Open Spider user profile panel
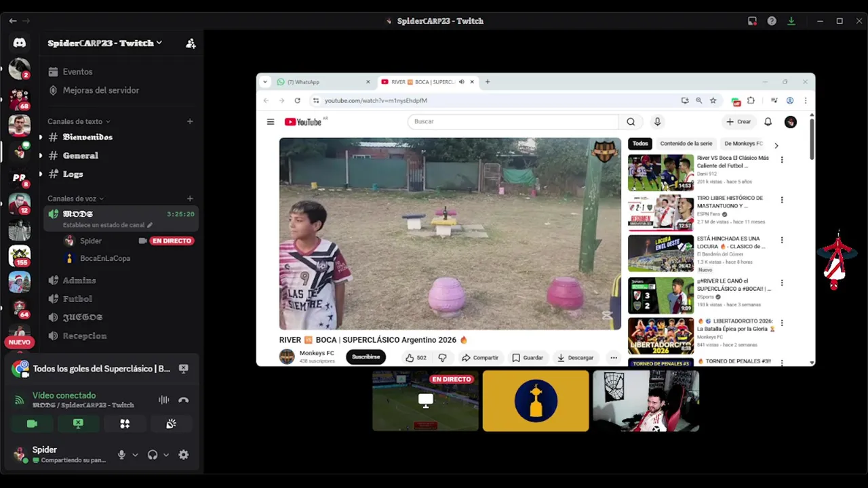 60,454
